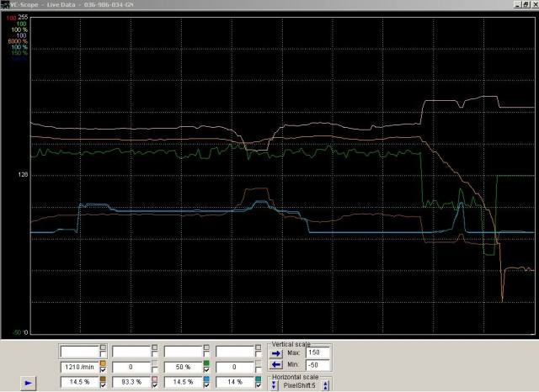Click the teal swatch beside 14 %
The image size is (539, 392).
click(x=259, y=378)
